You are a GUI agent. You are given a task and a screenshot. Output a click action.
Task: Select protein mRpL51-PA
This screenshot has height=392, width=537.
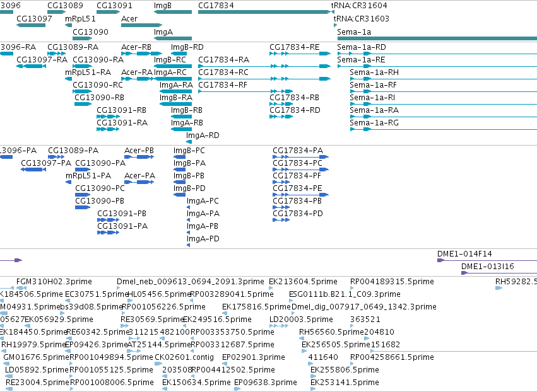[88, 176]
